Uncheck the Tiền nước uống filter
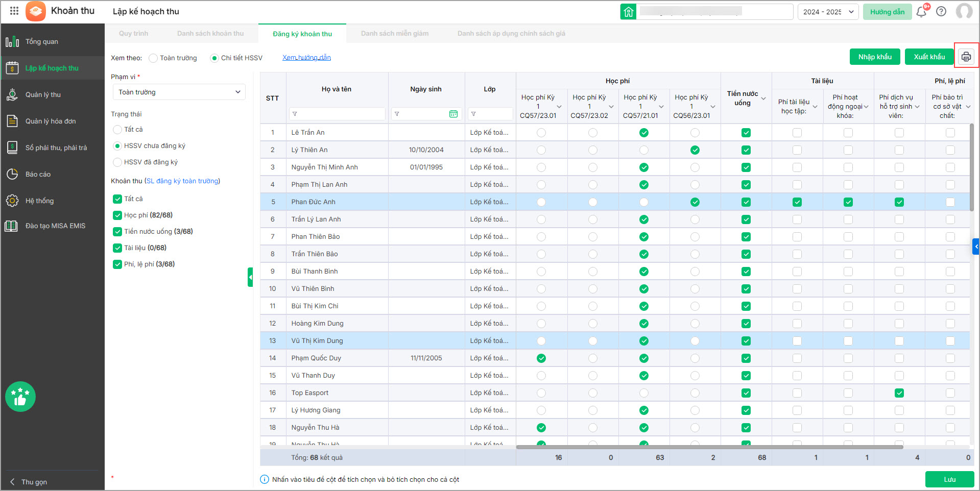Viewport: 980px width, 491px height. click(117, 232)
